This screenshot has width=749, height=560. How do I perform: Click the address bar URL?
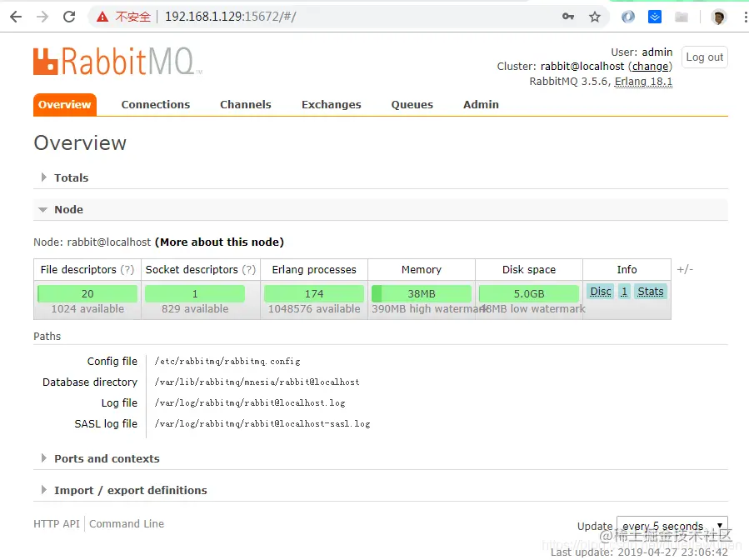tap(230, 17)
